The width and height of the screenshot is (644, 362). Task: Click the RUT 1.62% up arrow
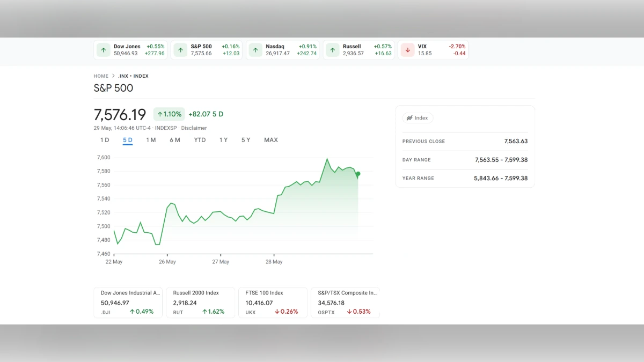pyautogui.click(x=204, y=312)
